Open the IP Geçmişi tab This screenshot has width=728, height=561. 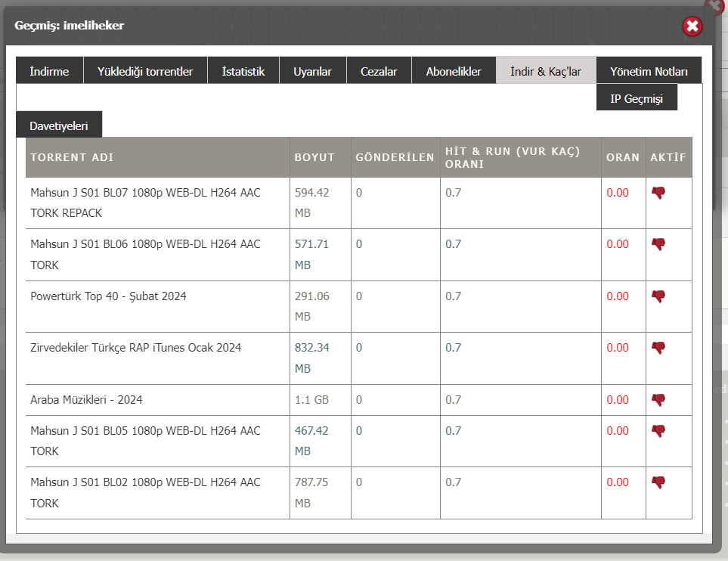(x=637, y=98)
